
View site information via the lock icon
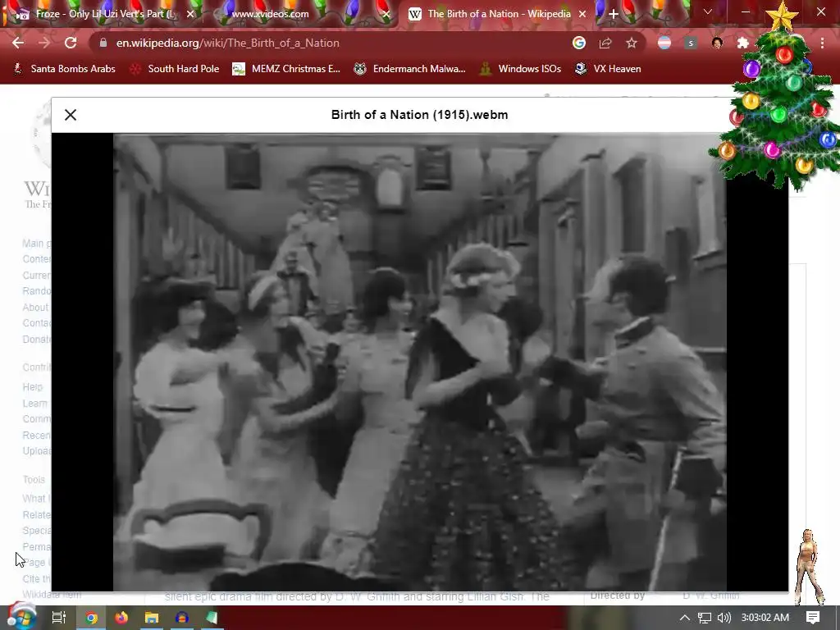103,43
